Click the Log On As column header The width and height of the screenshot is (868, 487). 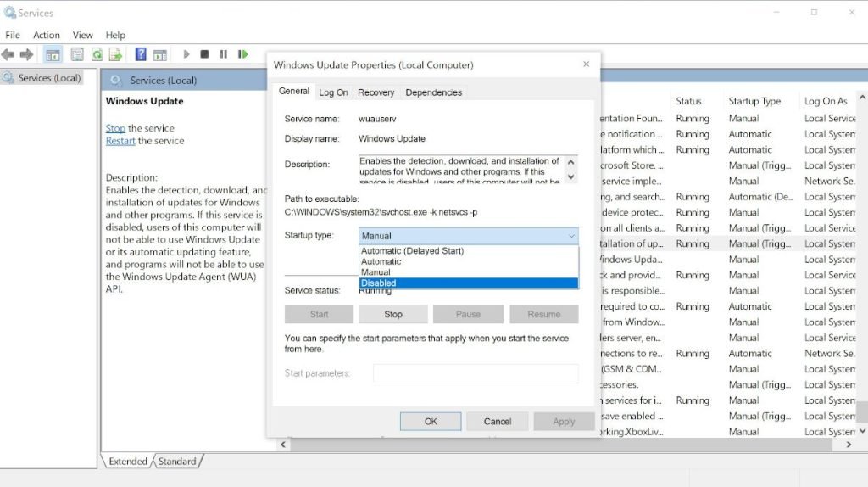[826, 101]
